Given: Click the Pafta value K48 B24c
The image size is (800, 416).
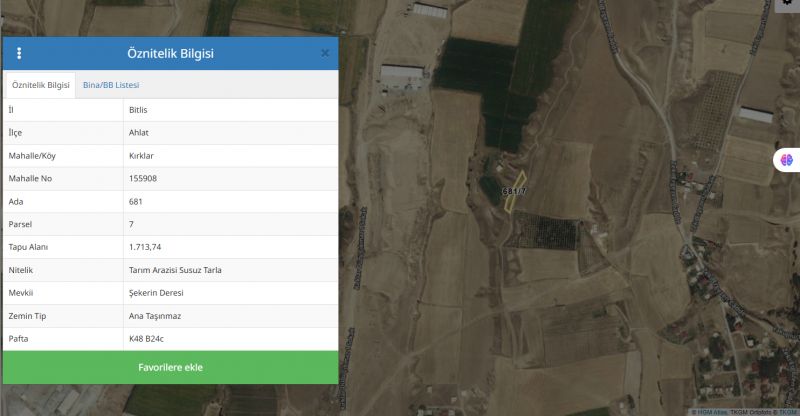Looking at the screenshot, I should click(146, 339).
